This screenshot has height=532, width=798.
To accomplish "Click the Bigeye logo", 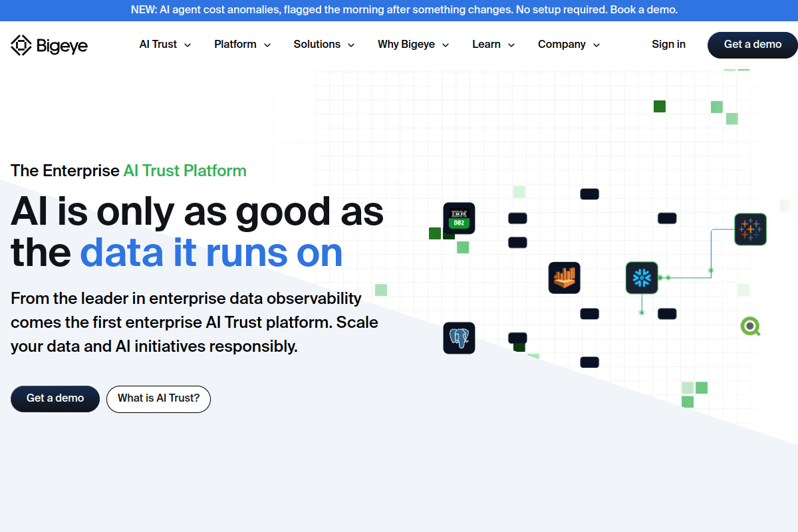I will click(x=49, y=45).
